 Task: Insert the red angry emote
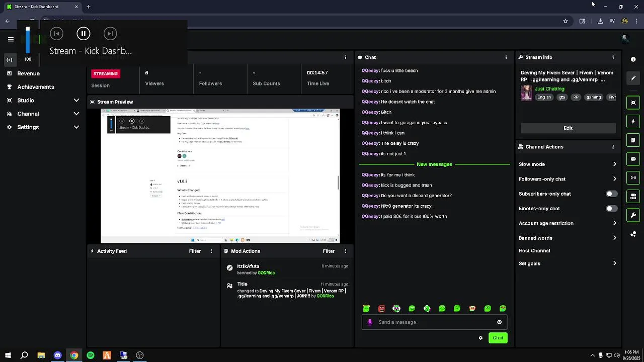pyautogui.click(x=381, y=308)
